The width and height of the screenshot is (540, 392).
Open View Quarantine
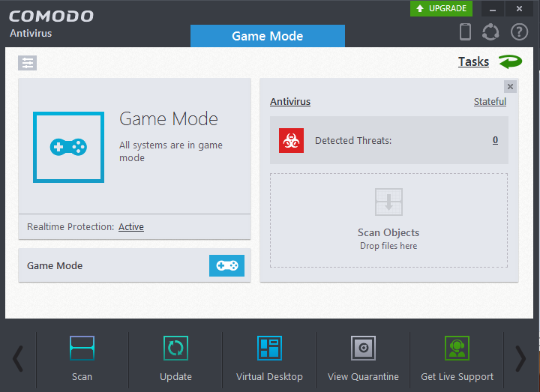(363, 359)
